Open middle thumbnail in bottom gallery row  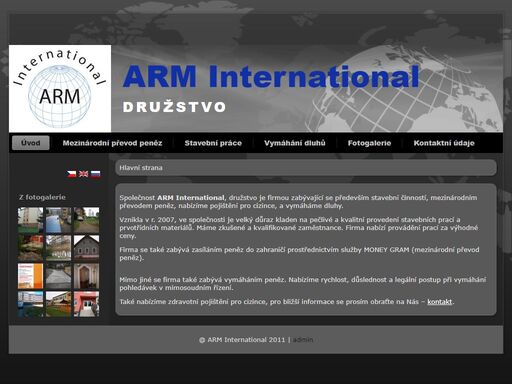coord(58,304)
